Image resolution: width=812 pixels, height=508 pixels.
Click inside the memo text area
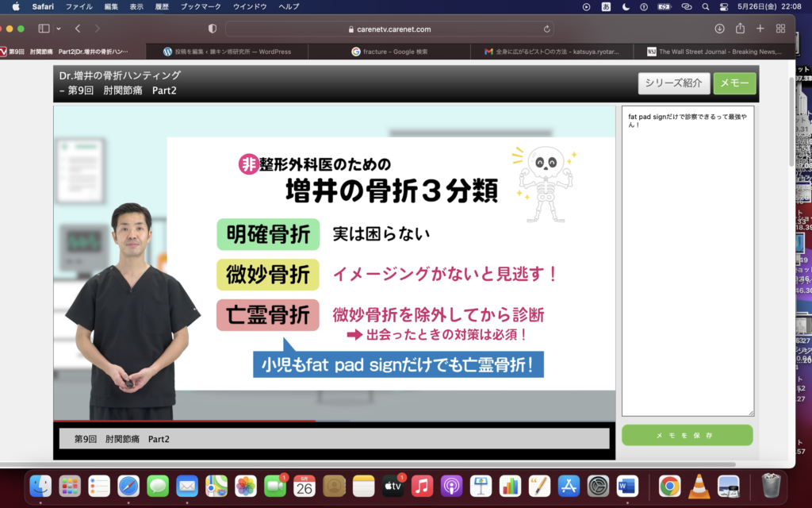(x=687, y=262)
